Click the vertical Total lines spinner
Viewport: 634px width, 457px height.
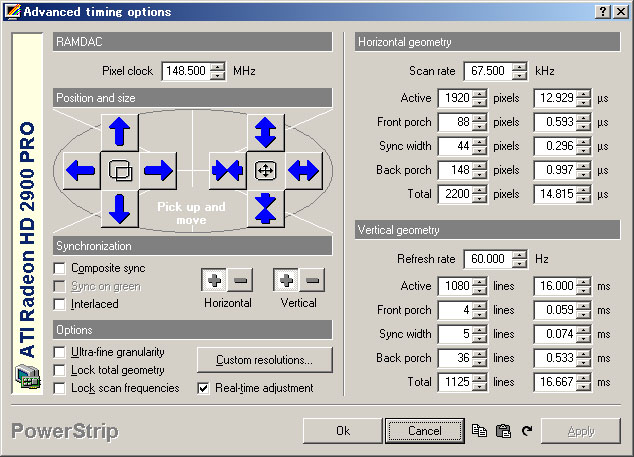tap(479, 382)
